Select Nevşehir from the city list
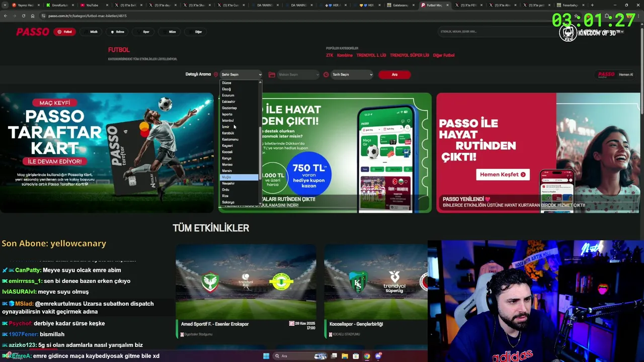Screen dimensions: 644x362 pos(239,184)
